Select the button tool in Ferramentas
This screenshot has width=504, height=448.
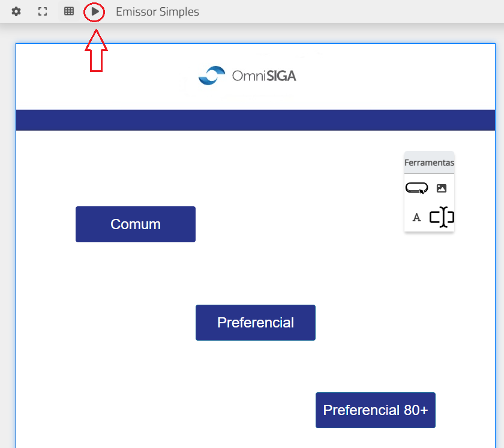tap(416, 188)
